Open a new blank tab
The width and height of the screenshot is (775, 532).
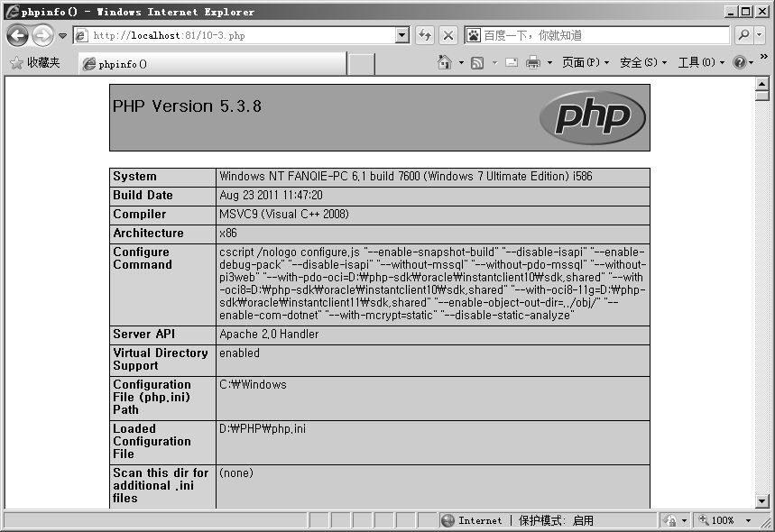point(361,64)
